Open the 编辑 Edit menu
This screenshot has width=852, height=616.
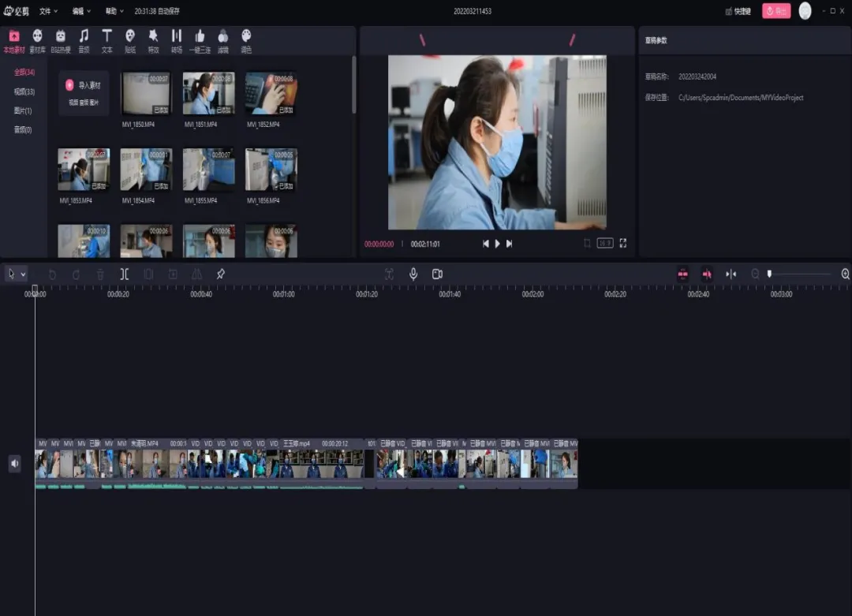click(x=81, y=11)
